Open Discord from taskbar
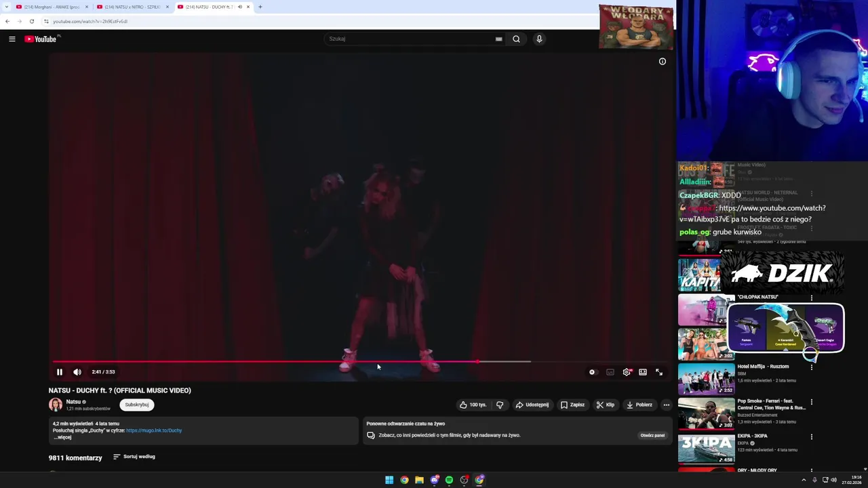The image size is (868, 488). click(x=435, y=480)
